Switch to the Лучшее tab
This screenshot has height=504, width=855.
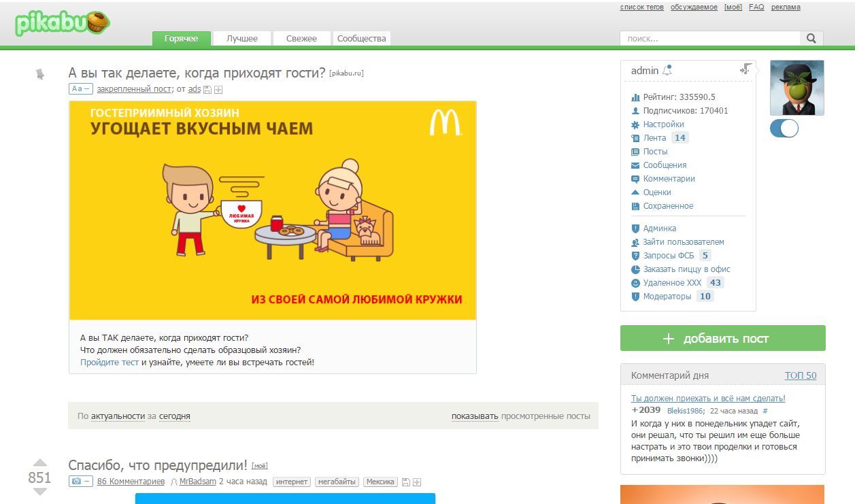(x=241, y=39)
